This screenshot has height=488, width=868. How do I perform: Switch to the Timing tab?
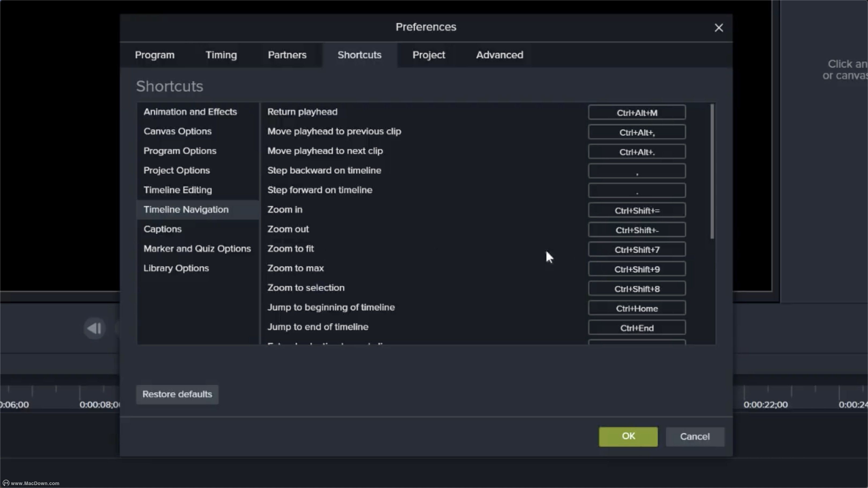point(221,55)
